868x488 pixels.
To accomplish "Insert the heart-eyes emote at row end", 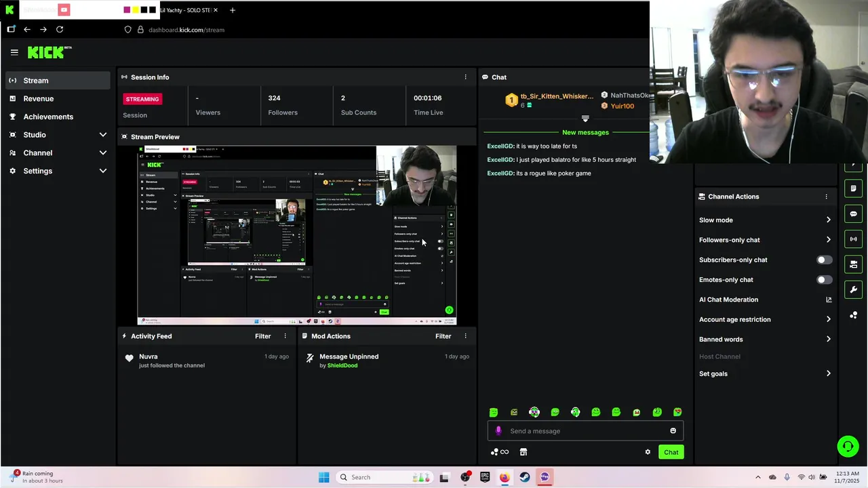I will (x=677, y=412).
